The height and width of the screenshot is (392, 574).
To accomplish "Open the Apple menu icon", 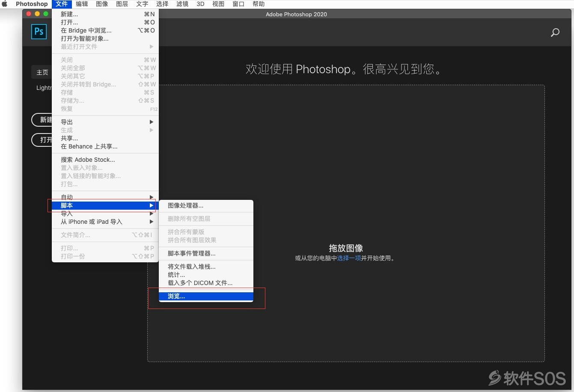I will pos(5,4).
